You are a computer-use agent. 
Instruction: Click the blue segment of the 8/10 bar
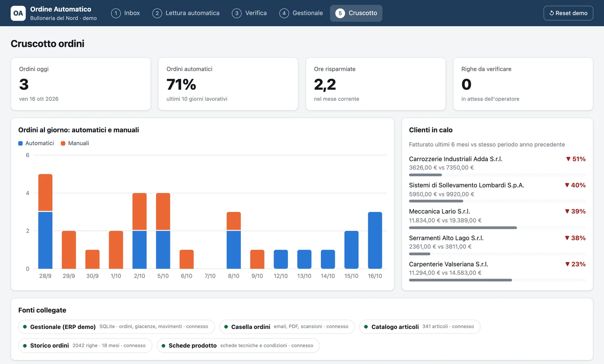coord(234,250)
